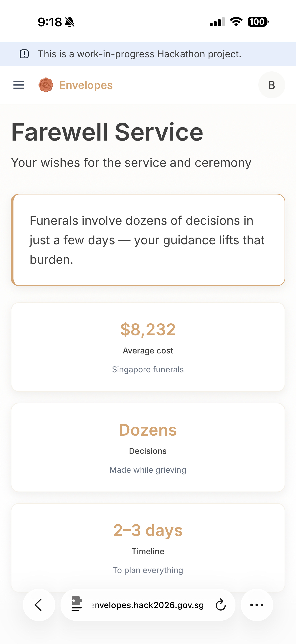Tap the funerals guidance callout box
The width and height of the screenshot is (296, 644).
[x=148, y=240]
